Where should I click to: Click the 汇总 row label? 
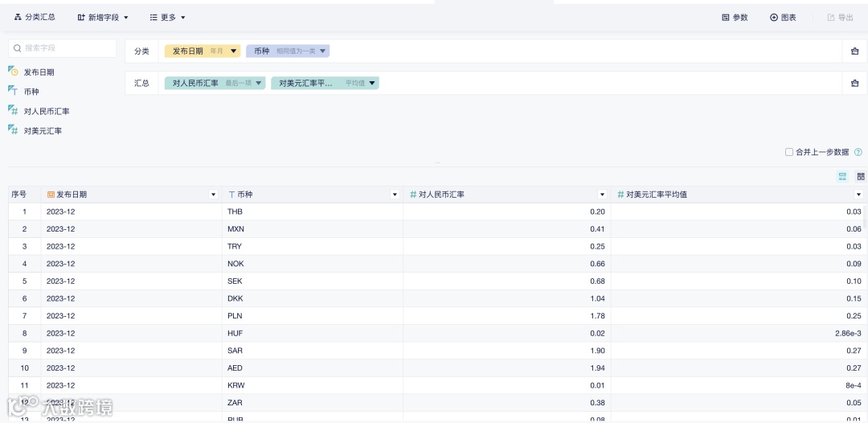pos(141,83)
